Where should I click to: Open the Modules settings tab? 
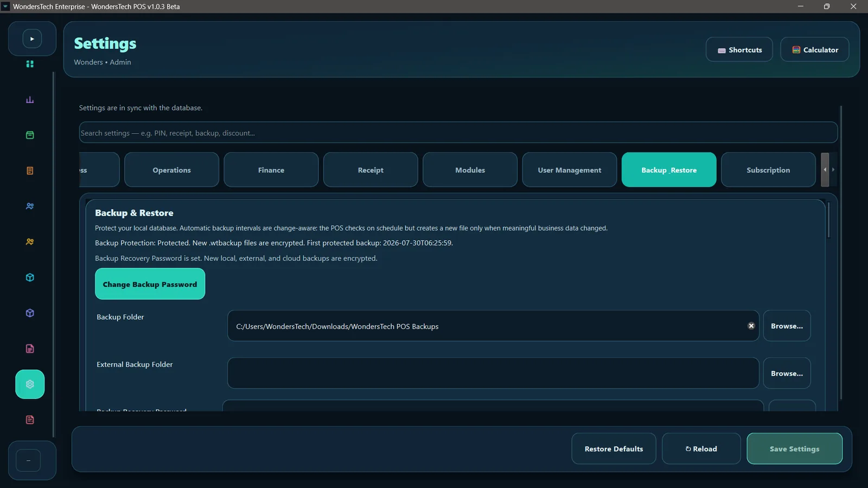pos(470,170)
